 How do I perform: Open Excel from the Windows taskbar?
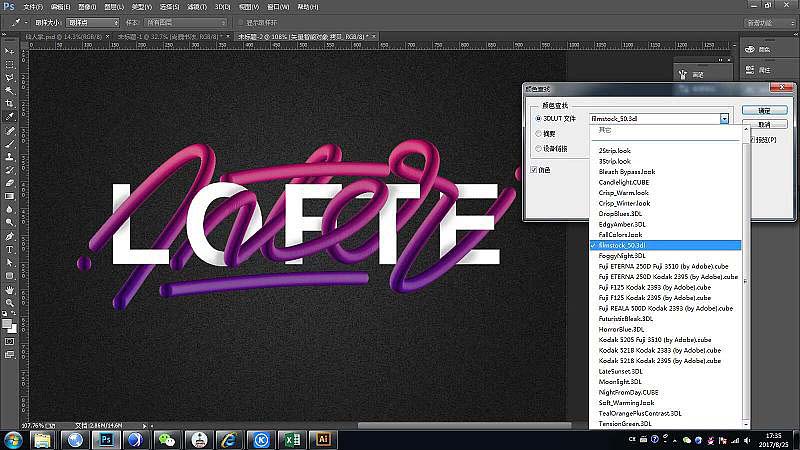(292, 439)
